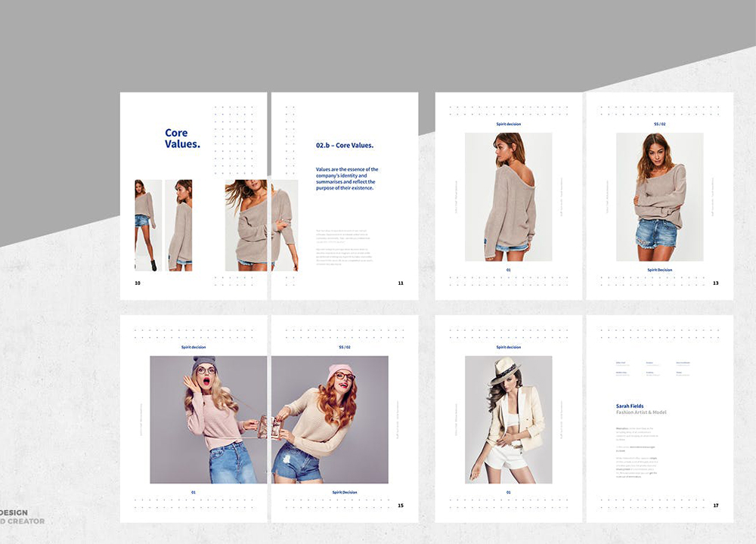Open the off-shoulder sweater back-view photo on page 12

click(x=508, y=197)
